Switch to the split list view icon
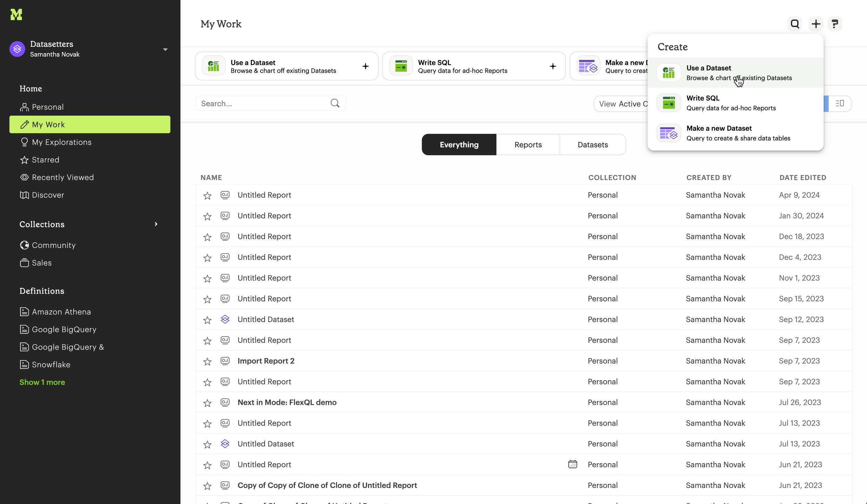Screen dimensions: 867x504 point(840,104)
